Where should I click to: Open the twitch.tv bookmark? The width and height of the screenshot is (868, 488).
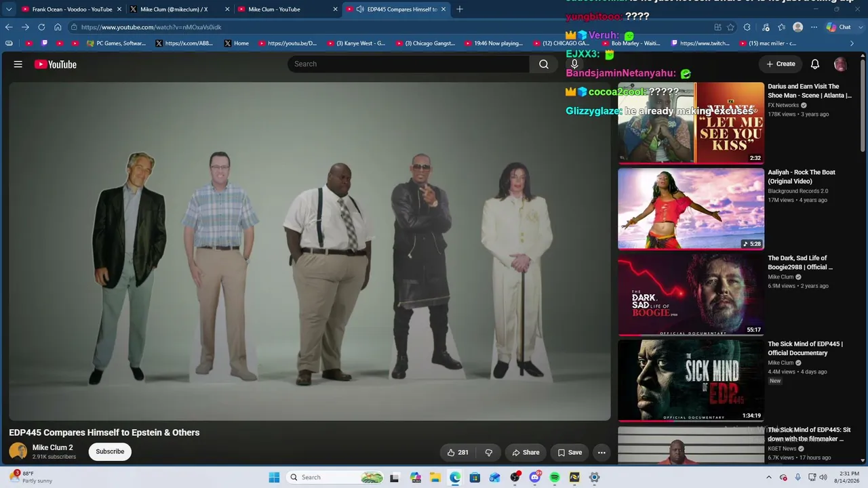(701, 43)
